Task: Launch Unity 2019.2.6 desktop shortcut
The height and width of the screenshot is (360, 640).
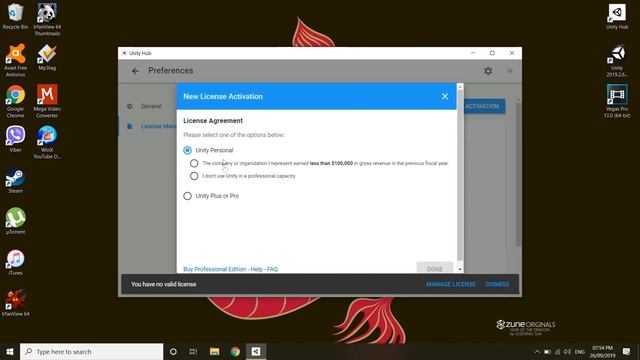Action: tap(617, 60)
